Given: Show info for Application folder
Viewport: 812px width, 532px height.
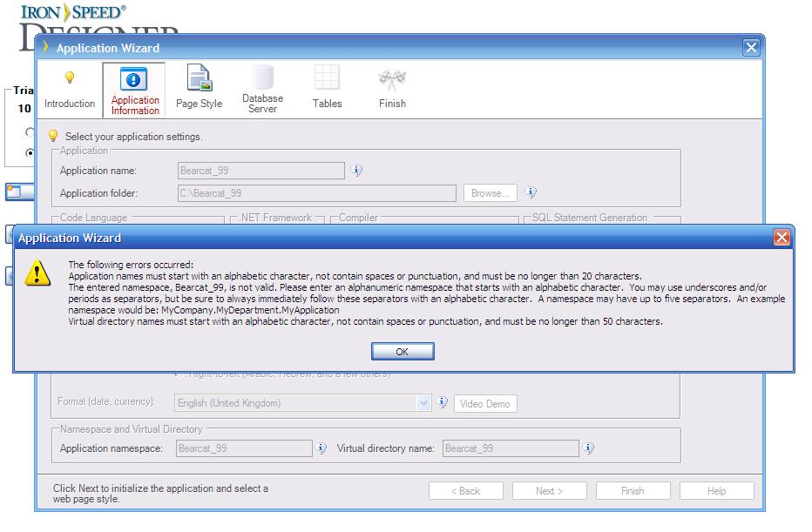Looking at the screenshot, I should (531, 192).
